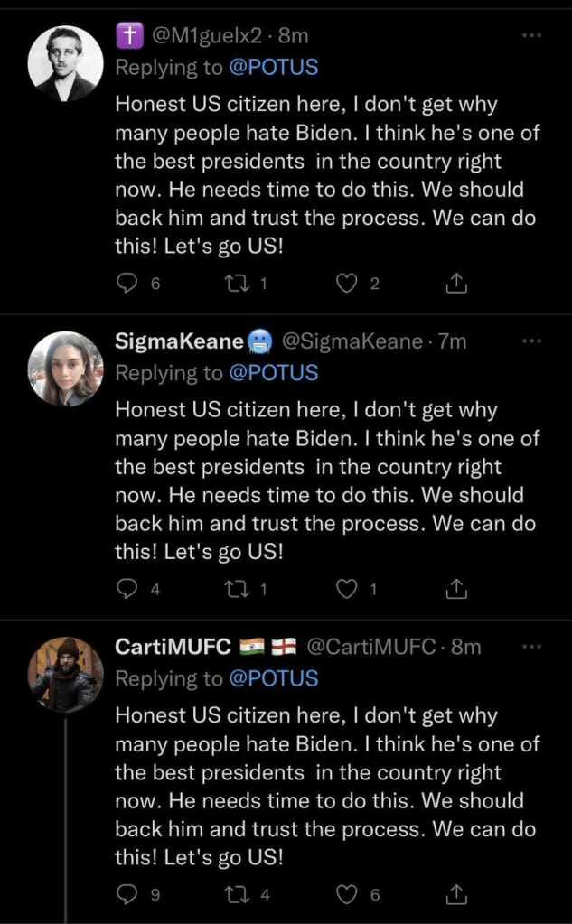Screen dimensions: 572x924
Task: Open @POTUS link in SigmaKeane's reply
Action: pyautogui.click(x=275, y=372)
